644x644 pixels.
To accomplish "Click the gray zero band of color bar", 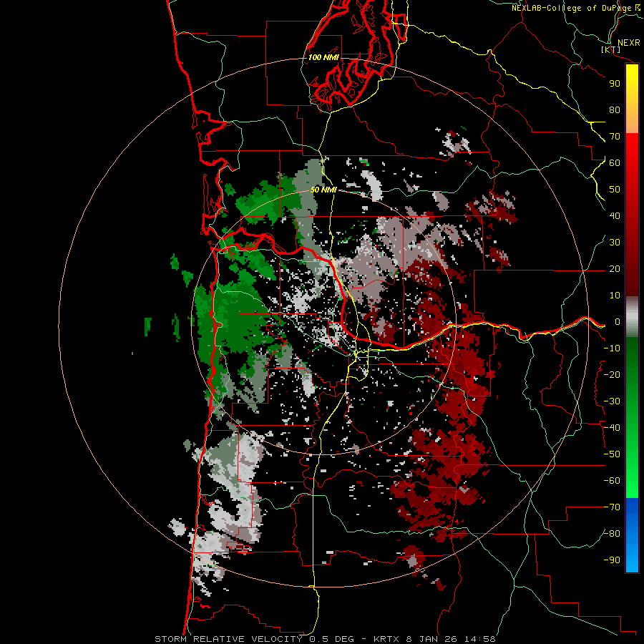I will click(x=632, y=317).
